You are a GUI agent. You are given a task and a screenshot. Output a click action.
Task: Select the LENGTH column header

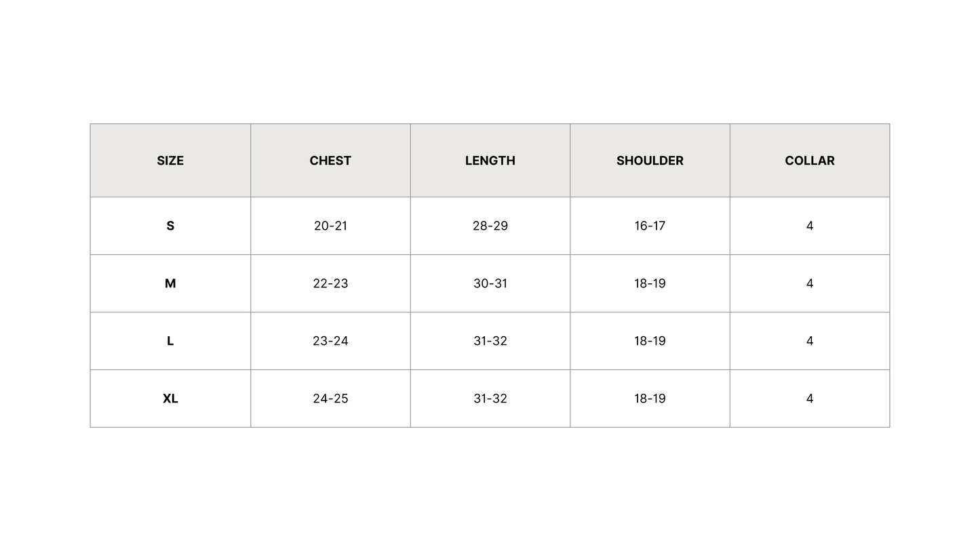490,161
